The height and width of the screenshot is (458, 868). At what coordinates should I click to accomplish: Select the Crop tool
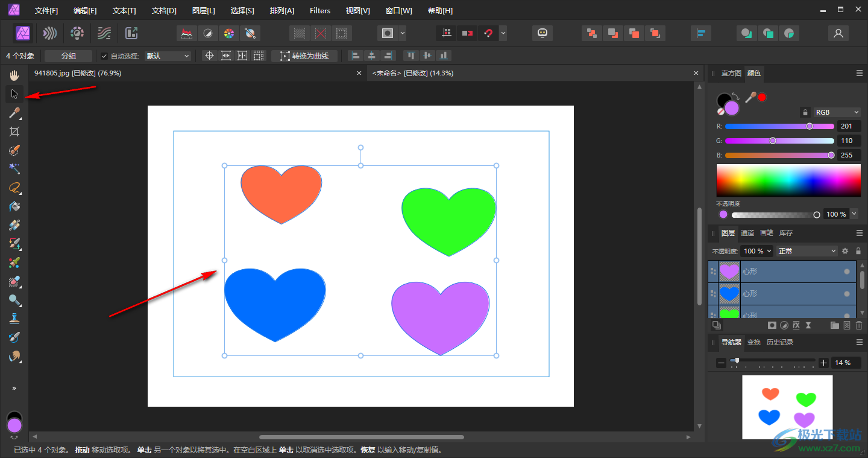(14, 132)
